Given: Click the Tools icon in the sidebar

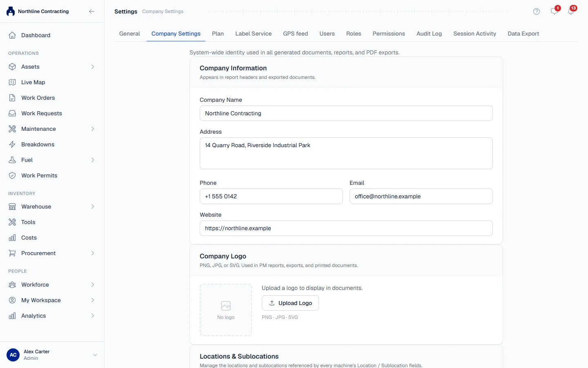Looking at the screenshot, I should pyautogui.click(x=12, y=222).
